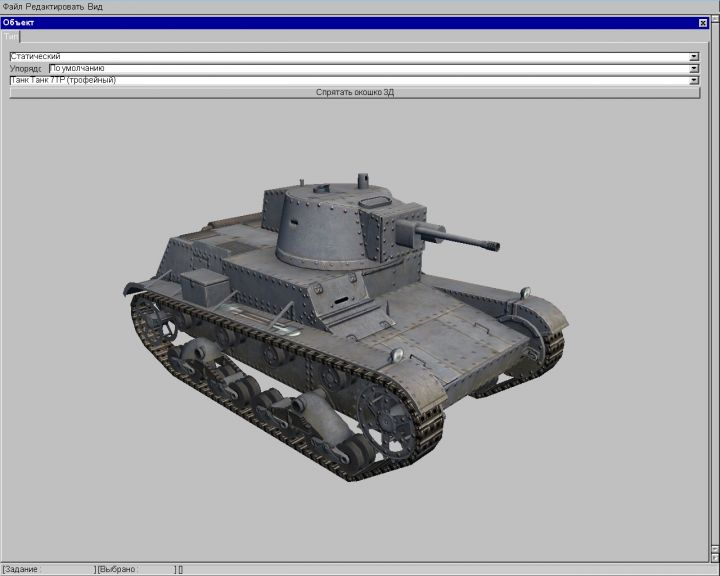Pick the tank gun barrel muzzle

490,244
